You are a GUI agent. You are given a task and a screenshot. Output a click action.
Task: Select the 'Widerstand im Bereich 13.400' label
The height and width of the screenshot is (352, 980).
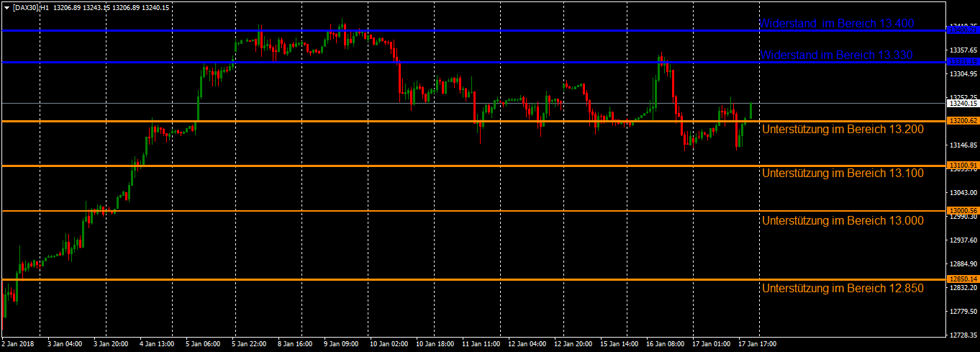837,23
